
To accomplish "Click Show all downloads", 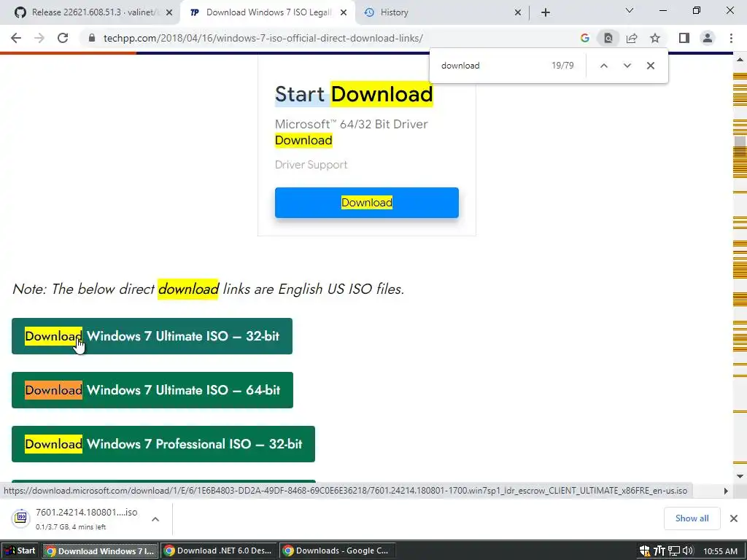I will 692,518.
